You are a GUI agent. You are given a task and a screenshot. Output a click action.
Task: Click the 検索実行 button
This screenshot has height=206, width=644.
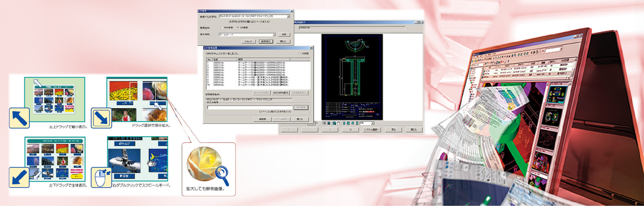pyautogui.click(x=266, y=42)
